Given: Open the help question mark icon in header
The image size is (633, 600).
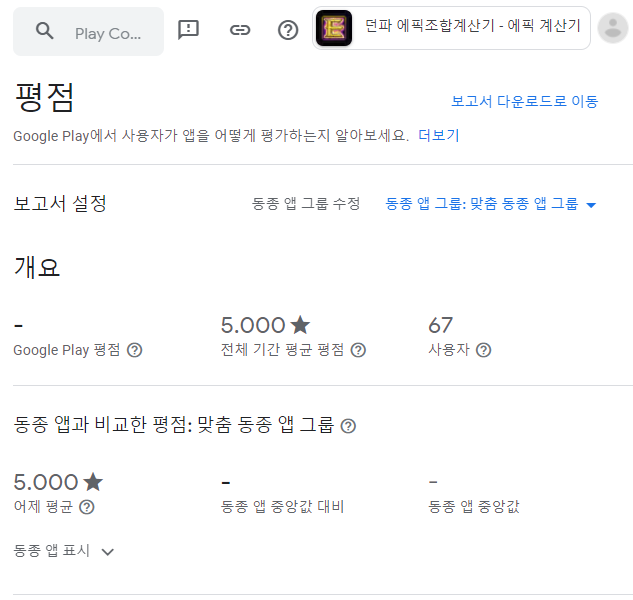Looking at the screenshot, I should pyautogui.click(x=288, y=30).
